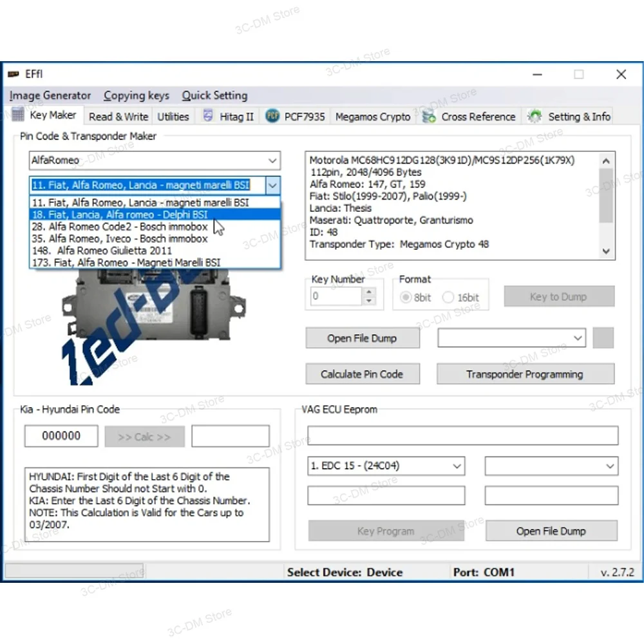Open the Image Generator menu
The image size is (644, 644).
(50, 96)
